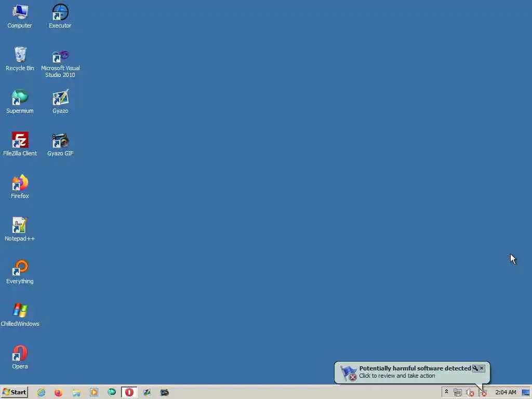Select the Notepad++ desktop shortcut
The height and width of the screenshot is (399, 532).
[x=20, y=229]
